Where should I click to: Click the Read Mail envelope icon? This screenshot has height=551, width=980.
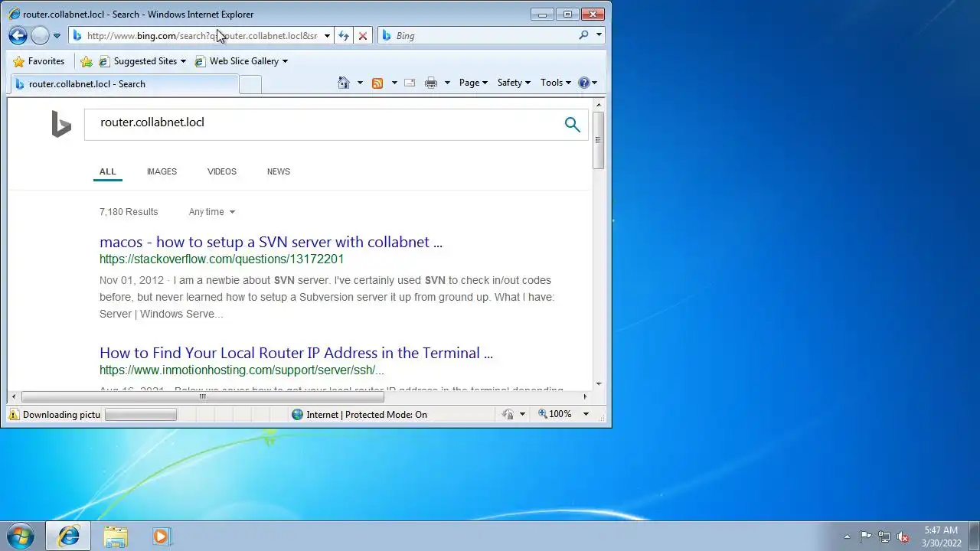point(410,83)
